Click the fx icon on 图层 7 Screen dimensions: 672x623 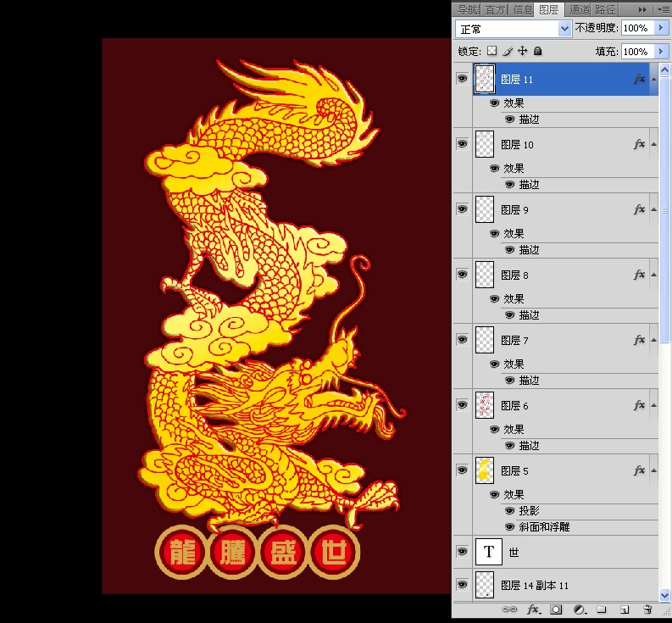[x=639, y=340]
